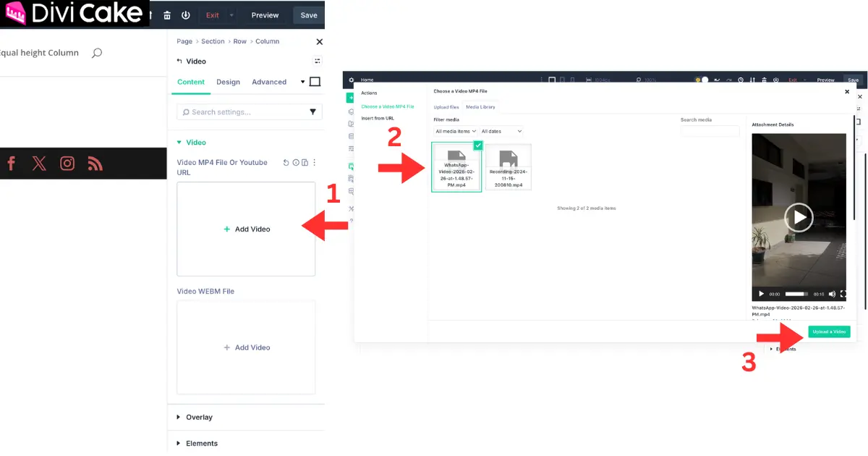Click the help icon for Video MP4 File
This screenshot has width=868, height=456.
296,163
